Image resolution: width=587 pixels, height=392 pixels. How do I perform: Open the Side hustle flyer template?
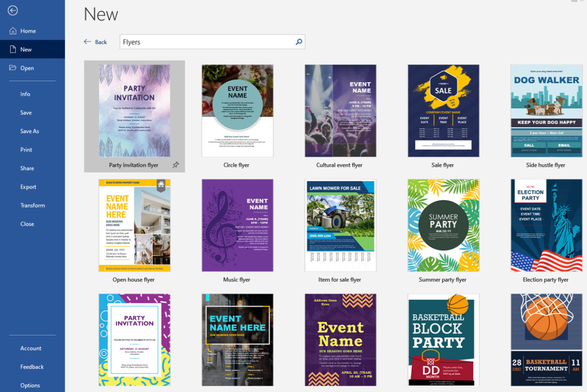[546, 111]
